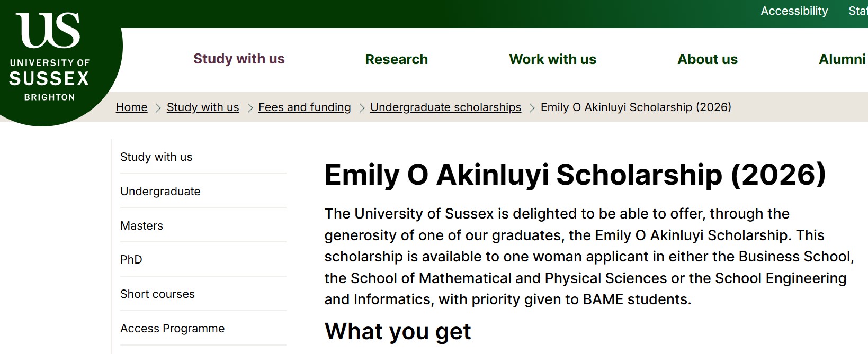Open the Research menu
The width and height of the screenshot is (868, 354).
[x=397, y=59]
